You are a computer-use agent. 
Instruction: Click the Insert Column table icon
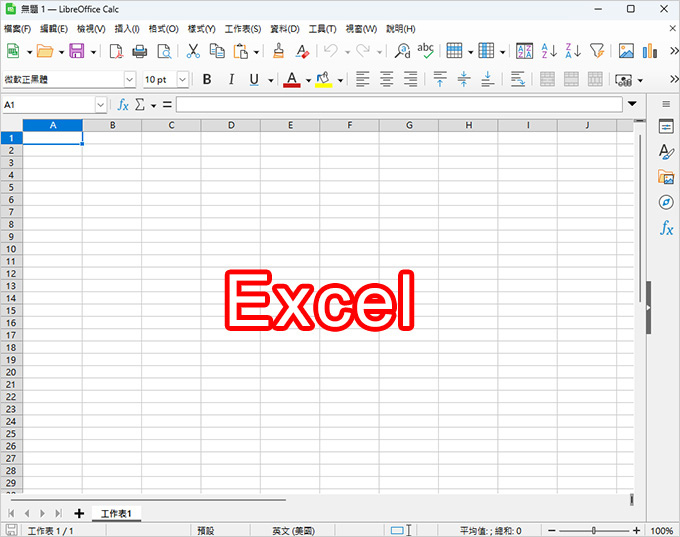coord(486,51)
